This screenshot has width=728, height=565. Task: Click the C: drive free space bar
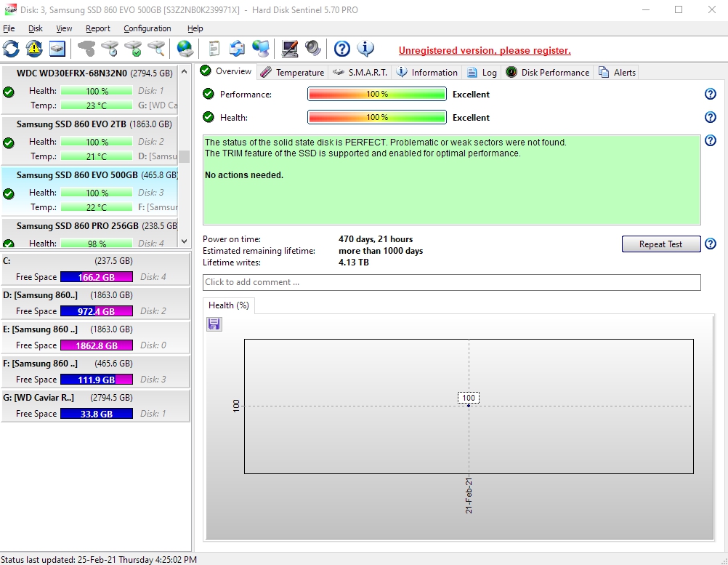96,277
